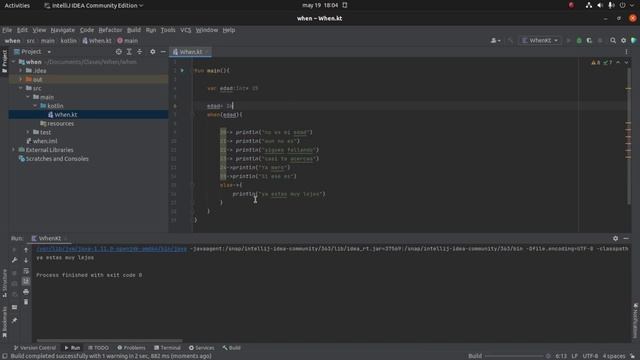This screenshot has height=360, width=640.
Task: Expand External Libraries node
Action: coord(13,150)
